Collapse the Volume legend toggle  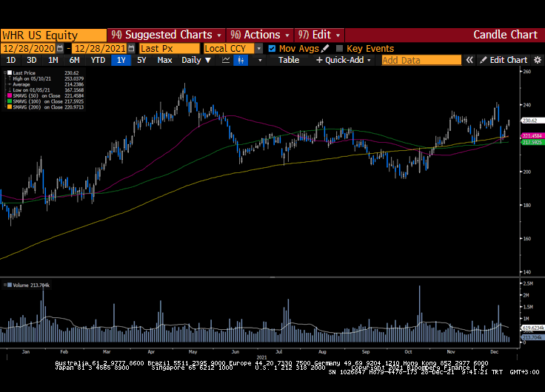tap(5, 285)
